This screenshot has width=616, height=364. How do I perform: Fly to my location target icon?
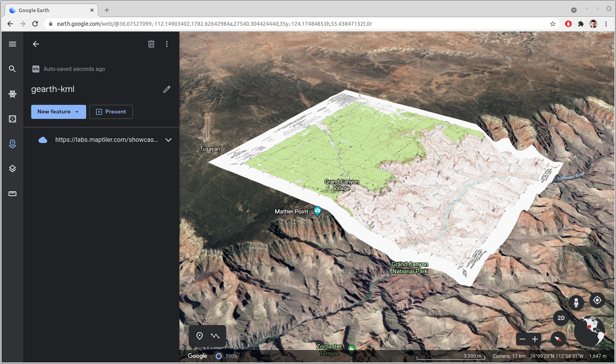coord(597,300)
